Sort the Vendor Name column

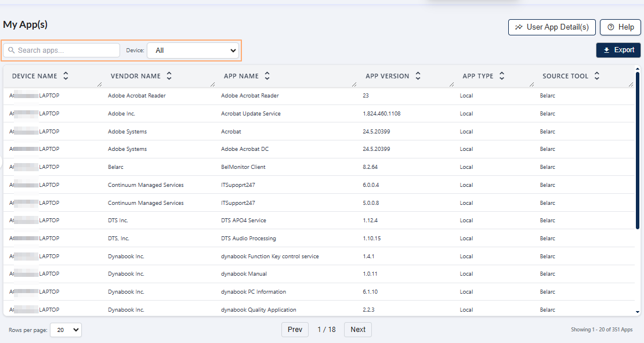[x=169, y=75]
